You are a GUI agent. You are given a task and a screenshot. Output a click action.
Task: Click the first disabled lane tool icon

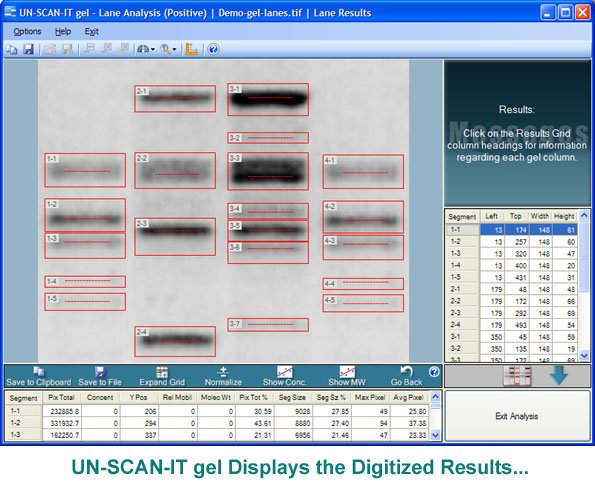click(89, 49)
